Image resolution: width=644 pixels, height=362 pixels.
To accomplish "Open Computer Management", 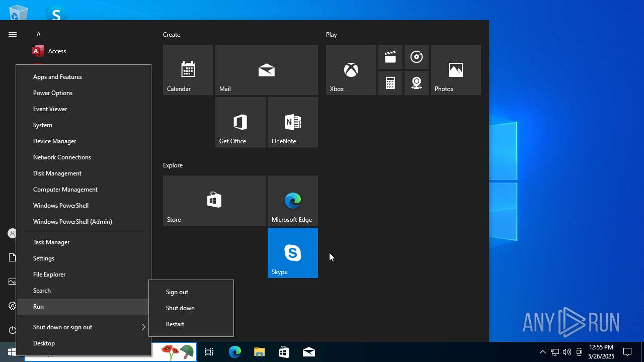I will [x=84, y=190].
